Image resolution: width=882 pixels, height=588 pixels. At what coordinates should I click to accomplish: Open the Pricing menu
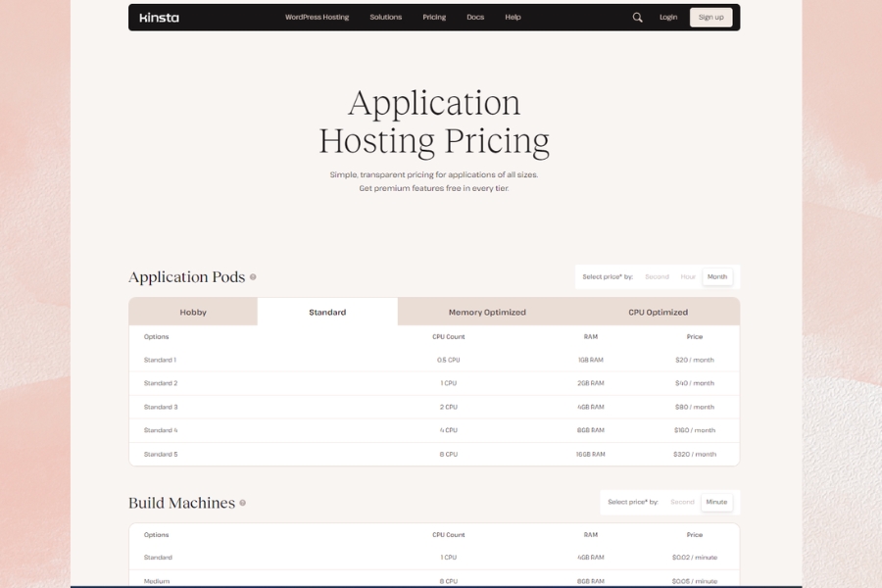[434, 18]
